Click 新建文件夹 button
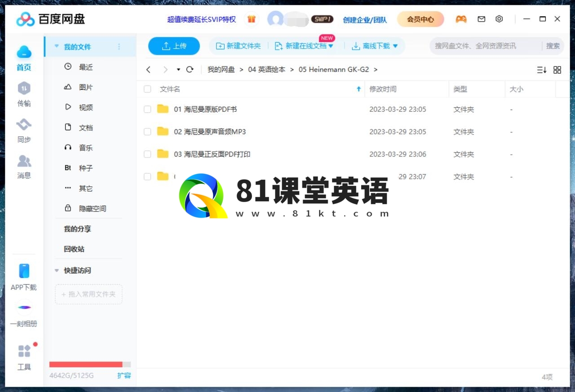The image size is (575, 392). [x=239, y=46]
